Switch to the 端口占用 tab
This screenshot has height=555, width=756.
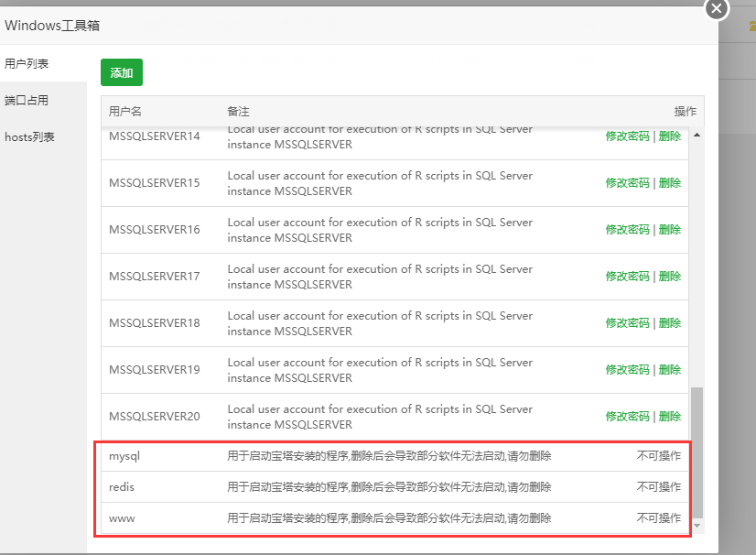click(27, 100)
